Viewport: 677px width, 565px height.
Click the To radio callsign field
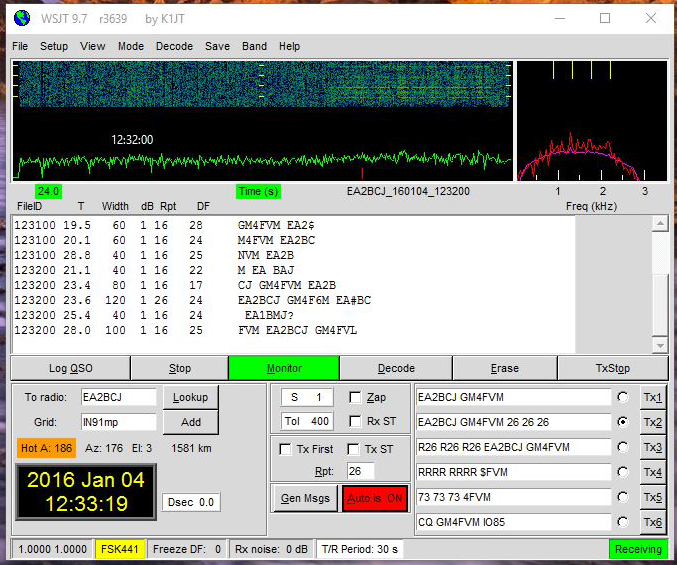pyautogui.click(x=119, y=397)
